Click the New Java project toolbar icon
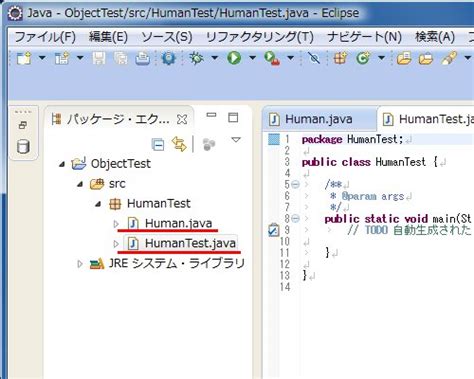The height and width of the screenshot is (379, 474). click(x=62, y=58)
